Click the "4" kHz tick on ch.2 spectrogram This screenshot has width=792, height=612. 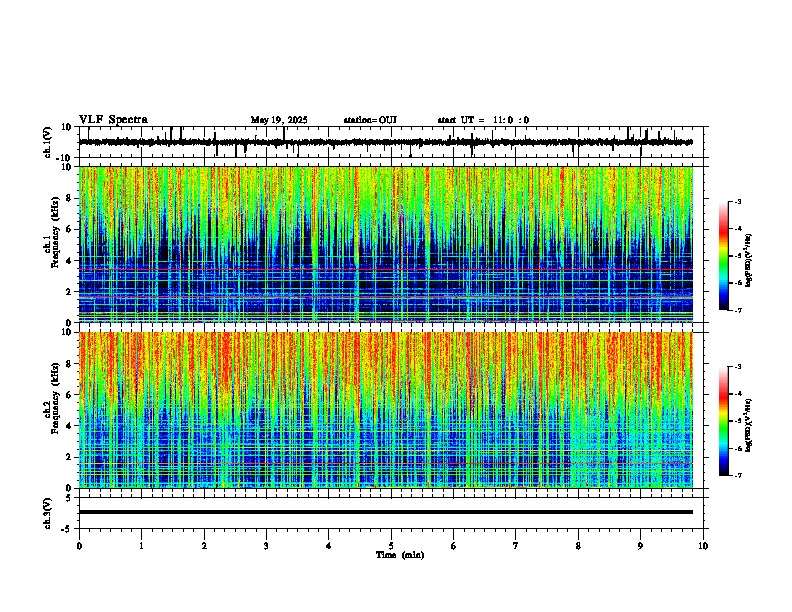point(70,426)
